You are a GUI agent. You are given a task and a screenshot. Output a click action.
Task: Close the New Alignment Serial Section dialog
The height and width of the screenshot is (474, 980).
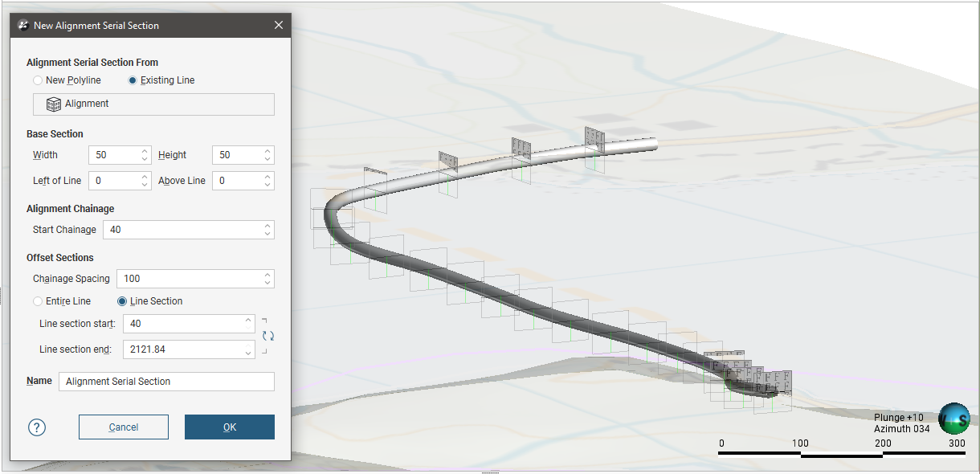click(278, 25)
